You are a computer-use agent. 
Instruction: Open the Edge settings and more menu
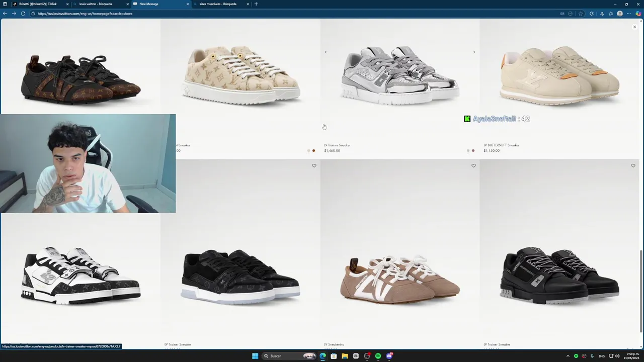pyautogui.click(x=629, y=14)
